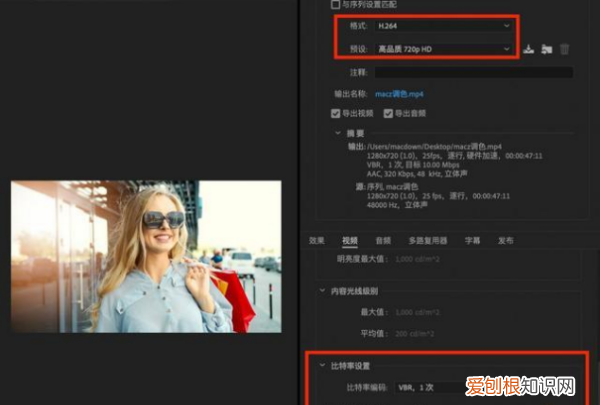This screenshot has width=600, height=405.
Task: Click the import preset folder icon
Action: tap(546, 49)
